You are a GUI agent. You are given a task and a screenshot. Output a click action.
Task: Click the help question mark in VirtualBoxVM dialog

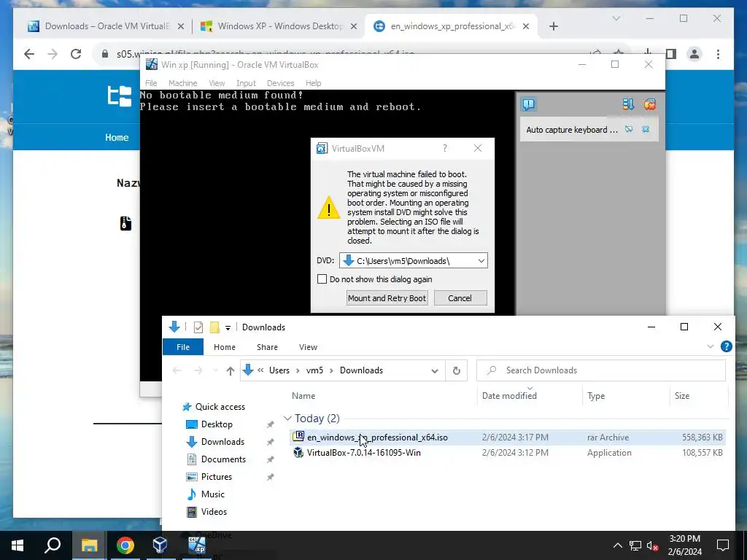pyautogui.click(x=445, y=149)
